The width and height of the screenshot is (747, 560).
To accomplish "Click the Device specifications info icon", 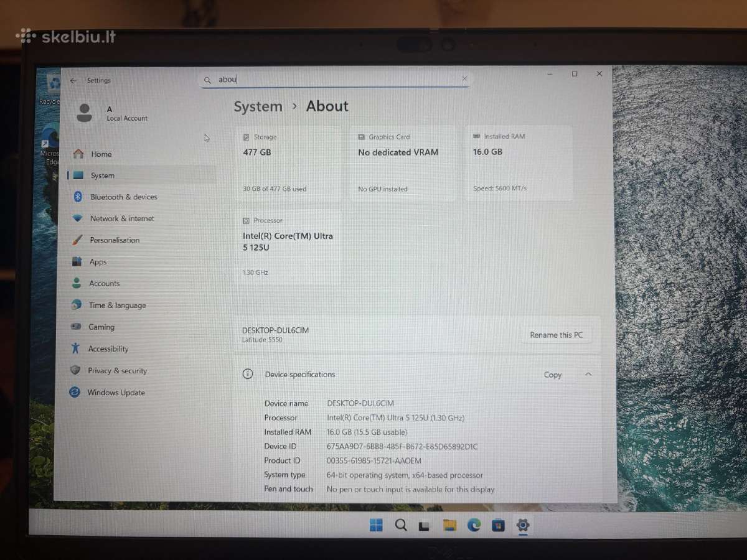I will click(248, 374).
